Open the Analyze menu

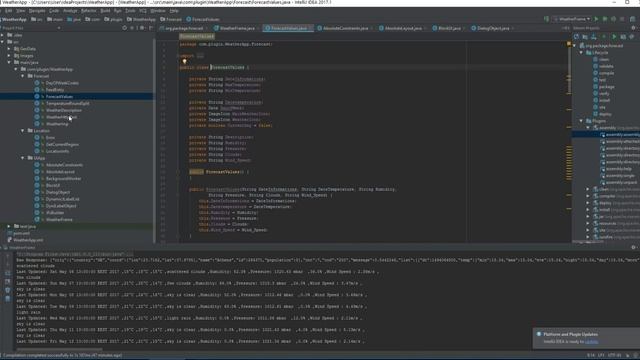(x=70, y=11)
